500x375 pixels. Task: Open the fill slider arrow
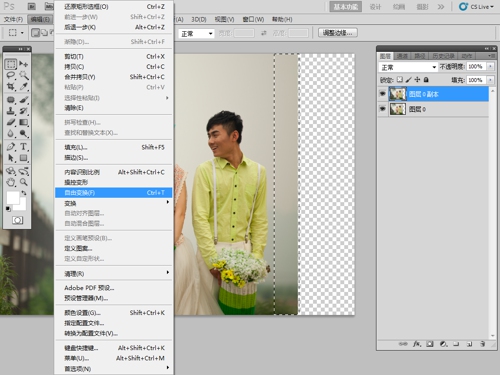click(490, 80)
